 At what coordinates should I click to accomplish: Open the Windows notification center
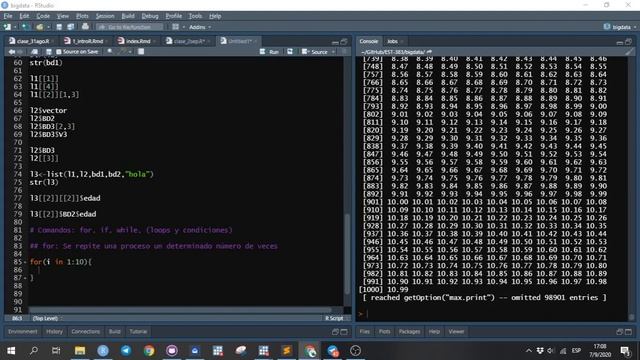point(625,350)
